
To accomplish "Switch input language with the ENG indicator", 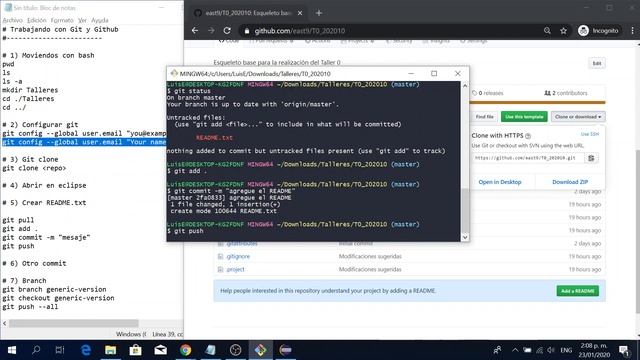I will pos(566,350).
